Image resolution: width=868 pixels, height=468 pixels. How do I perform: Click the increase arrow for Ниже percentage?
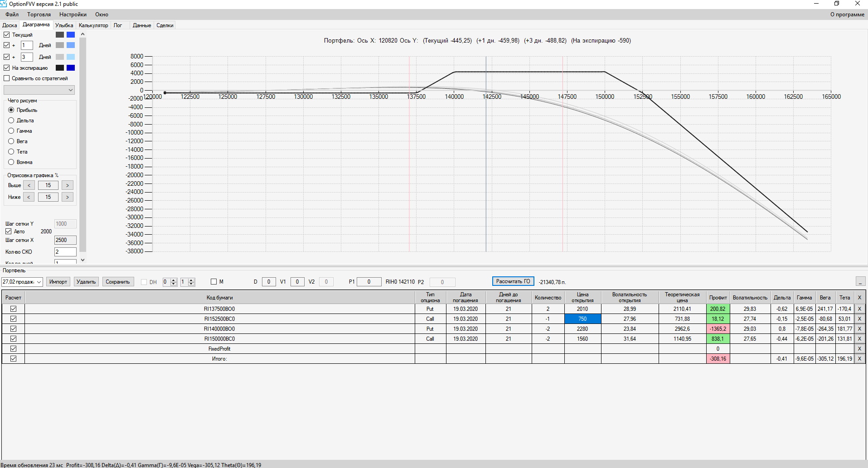pyautogui.click(x=68, y=197)
